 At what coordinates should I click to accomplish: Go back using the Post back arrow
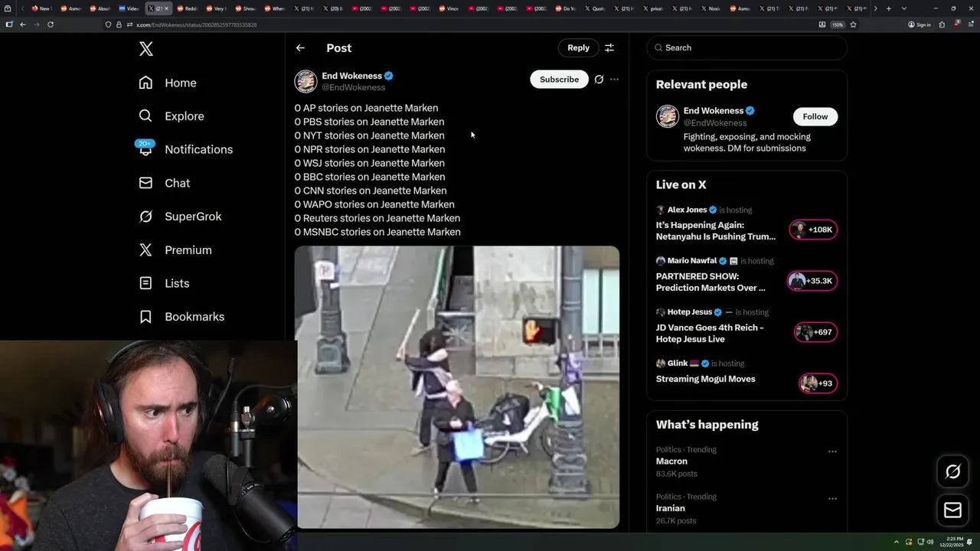300,47
